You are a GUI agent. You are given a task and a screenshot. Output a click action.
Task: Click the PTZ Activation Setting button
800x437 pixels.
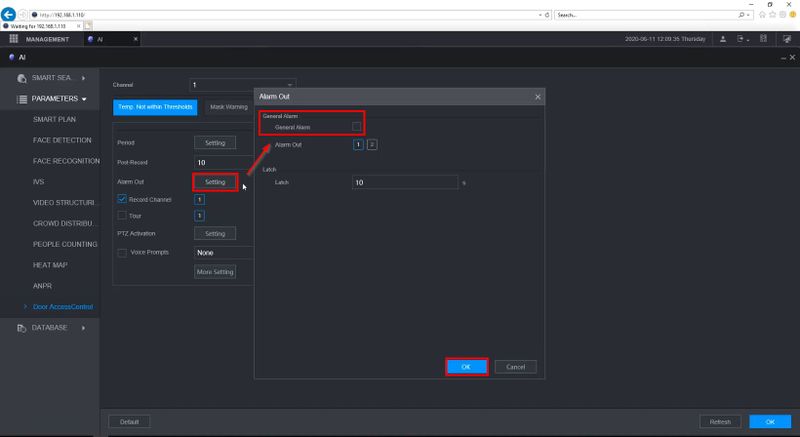215,234
